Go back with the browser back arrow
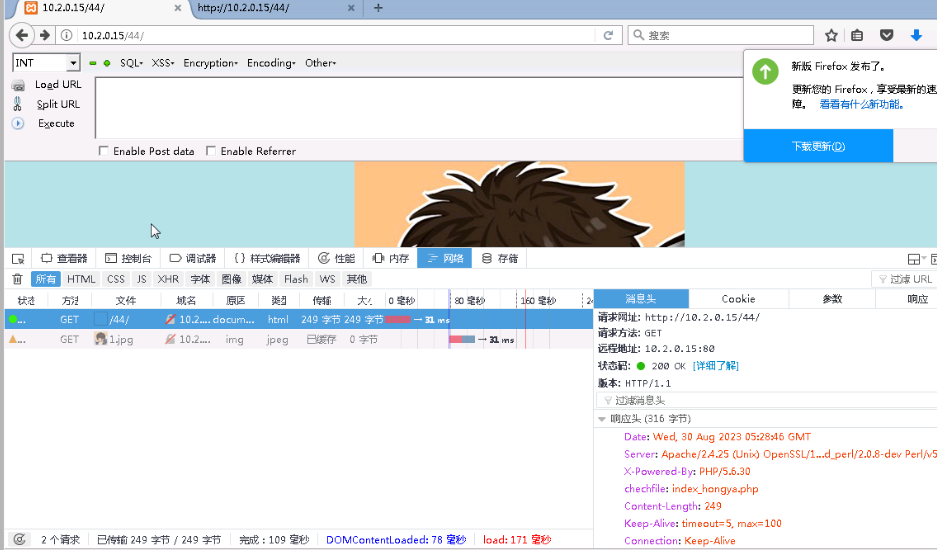The image size is (937, 550). point(22,35)
